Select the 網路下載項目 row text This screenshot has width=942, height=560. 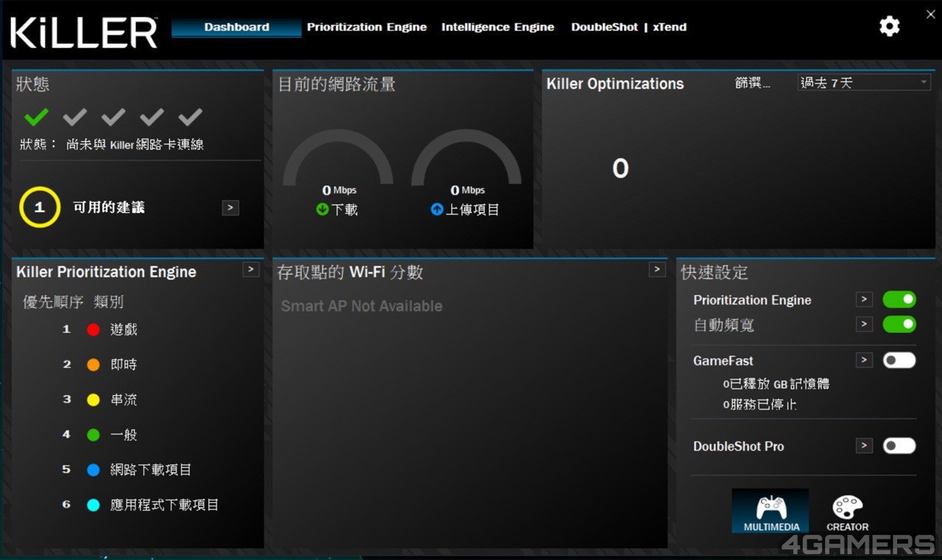tap(151, 470)
